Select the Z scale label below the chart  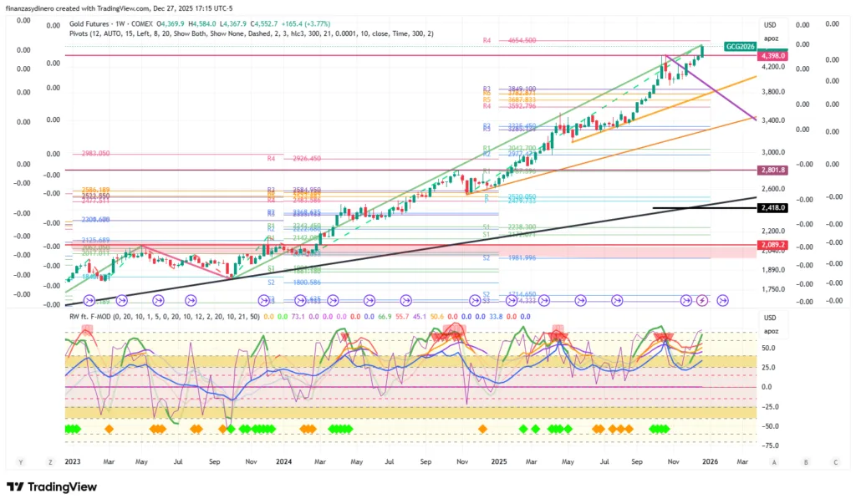(x=50, y=461)
